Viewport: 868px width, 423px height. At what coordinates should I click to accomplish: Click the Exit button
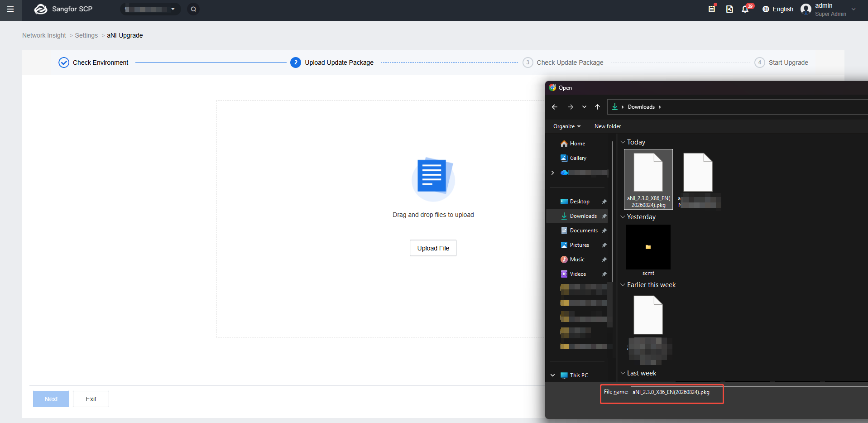(x=91, y=399)
